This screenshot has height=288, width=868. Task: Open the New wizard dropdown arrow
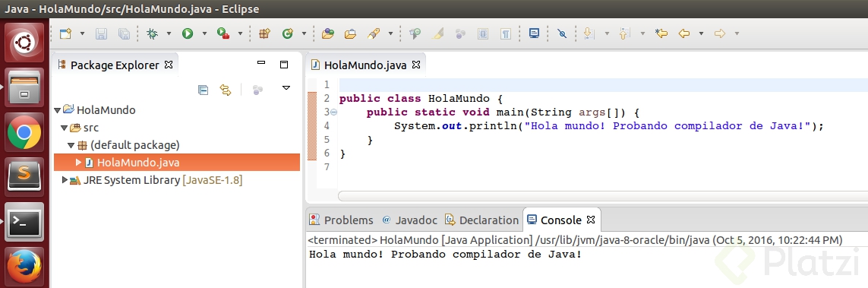click(83, 33)
